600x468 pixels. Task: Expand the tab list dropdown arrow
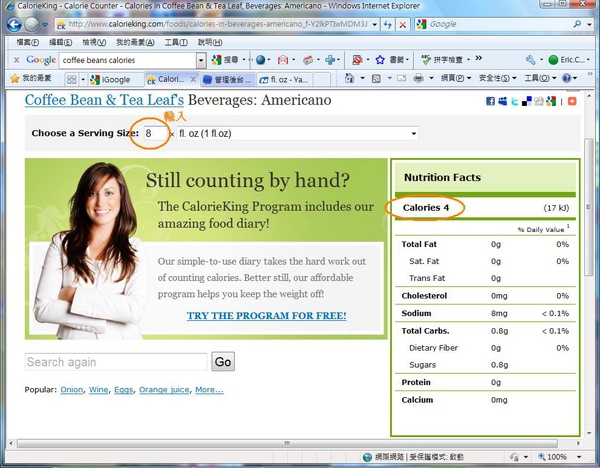click(83, 80)
